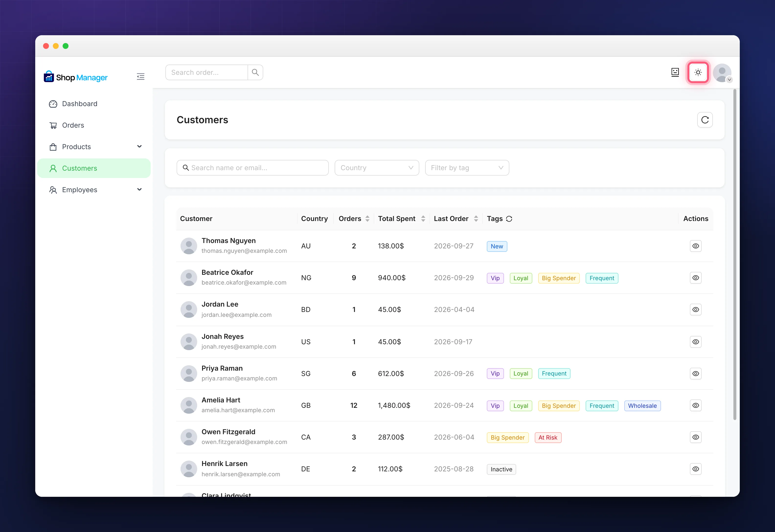Viewport: 775px width, 532px height.
Task: View Henrik Larsen details eye icon
Action: tap(695, 469)
